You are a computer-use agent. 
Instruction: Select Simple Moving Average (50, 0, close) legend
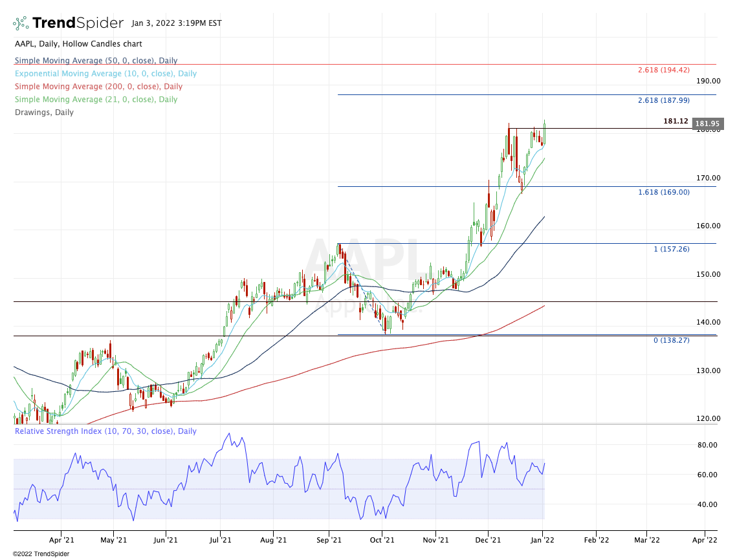tap(96, 61)
